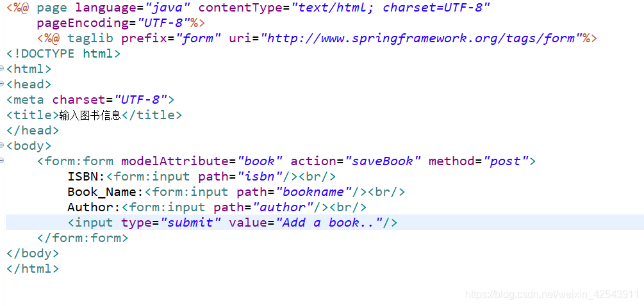The height and width of the screenshot is (306, 644).
Task: Click the closing </body> tag
Action: pyautogui.click(x=33, y=254)
